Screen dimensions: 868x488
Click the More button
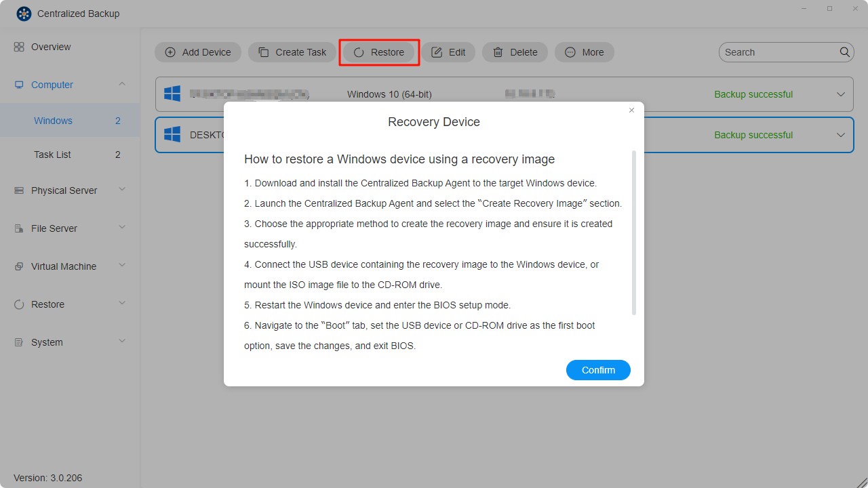tap(585, 52)
